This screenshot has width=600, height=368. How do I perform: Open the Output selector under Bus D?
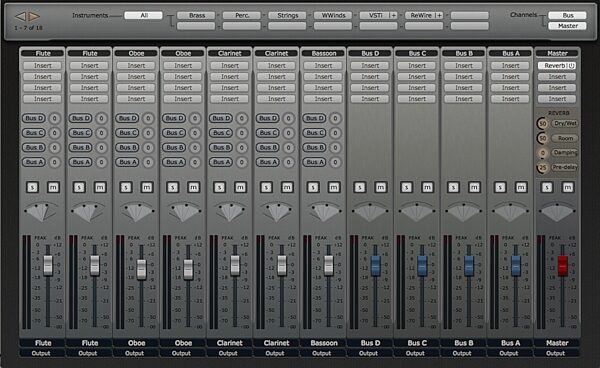[x=370, y=353]
